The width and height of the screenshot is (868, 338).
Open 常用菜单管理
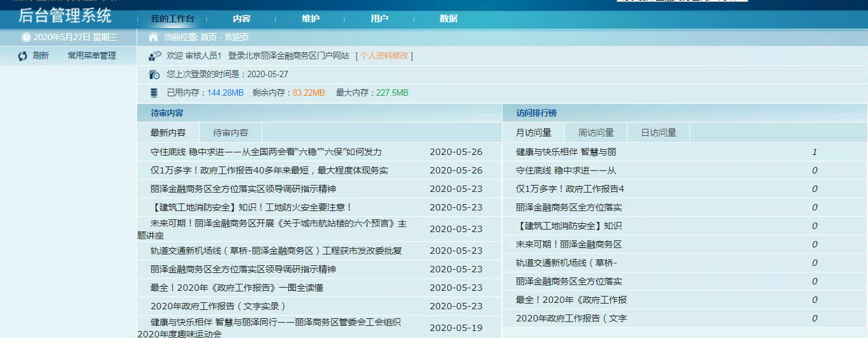pos(92,56)
